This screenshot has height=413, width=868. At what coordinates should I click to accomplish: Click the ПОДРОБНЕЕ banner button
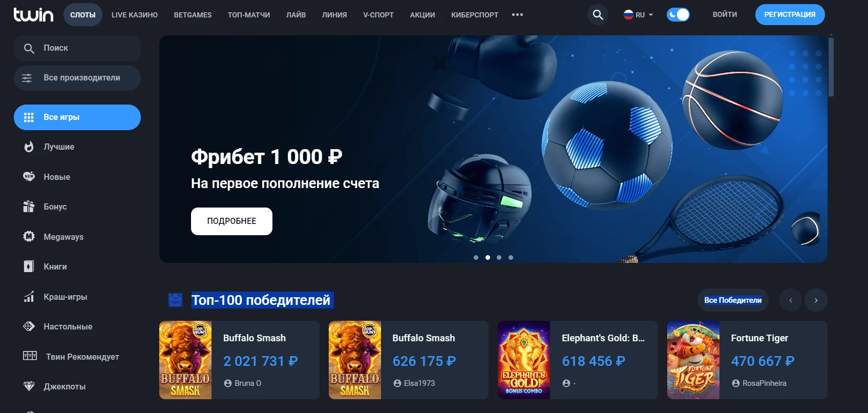click(x=231, y=221)
